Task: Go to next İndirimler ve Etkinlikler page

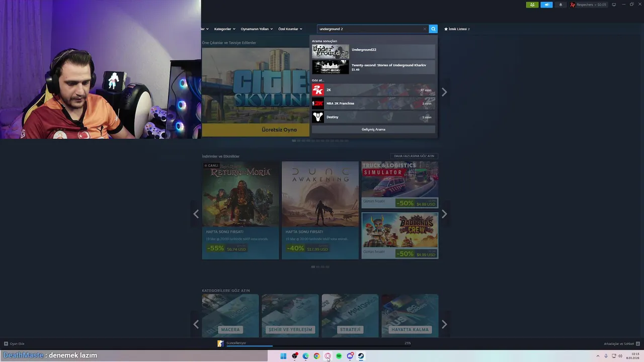Action: 444,214
